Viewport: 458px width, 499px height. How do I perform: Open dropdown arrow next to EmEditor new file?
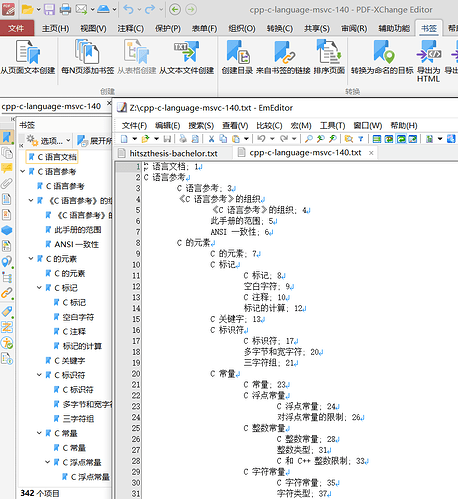pyautogui.click(x=135, y=139)
